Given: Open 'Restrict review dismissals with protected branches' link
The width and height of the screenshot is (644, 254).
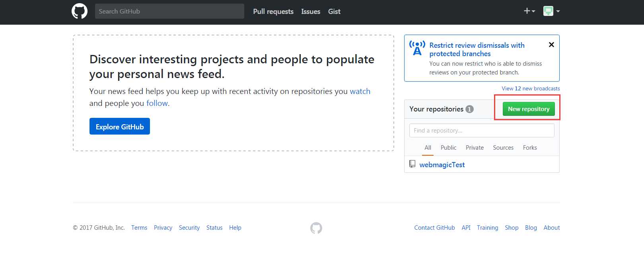Looking at the screenshot, I should click(x=477, y=49).
